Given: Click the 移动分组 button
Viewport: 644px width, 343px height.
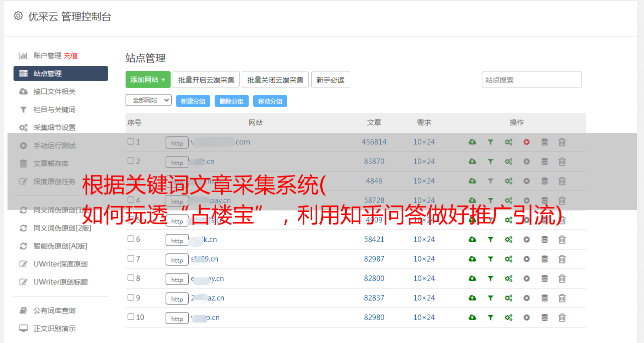Looking at the screenshot, I should (270, 101).
